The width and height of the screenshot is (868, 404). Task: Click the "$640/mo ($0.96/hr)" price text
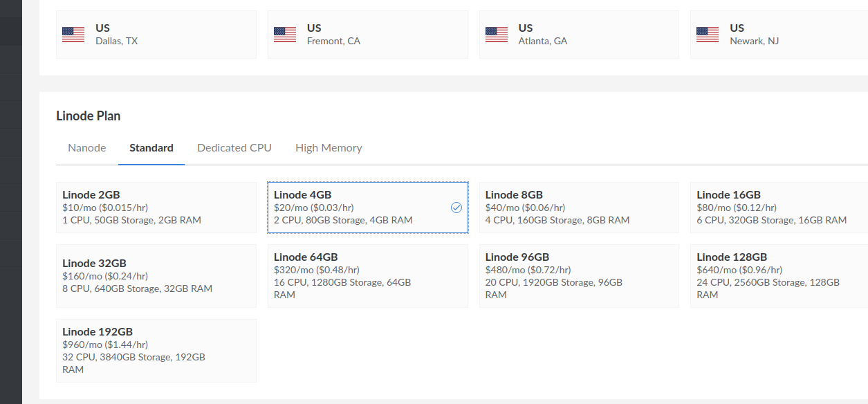pos(739,270)
